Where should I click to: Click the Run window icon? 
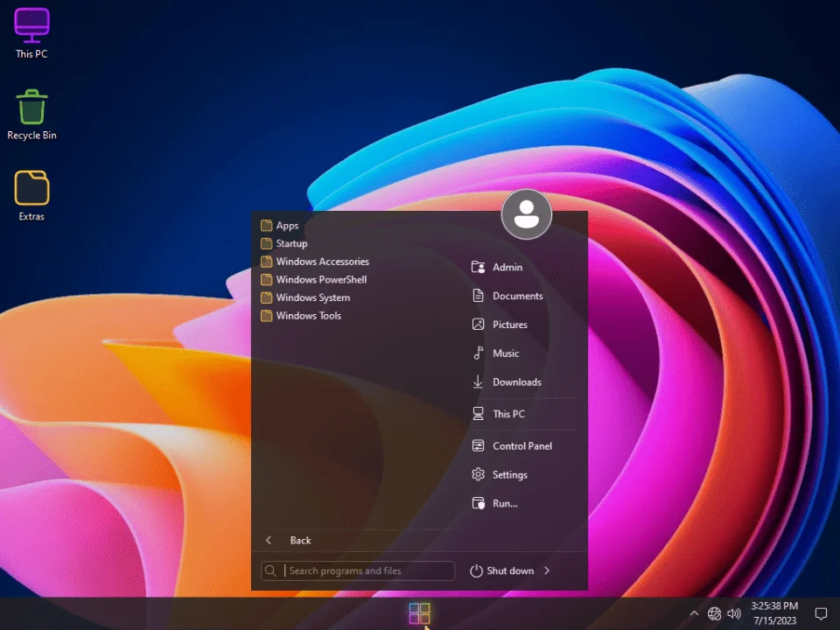pos(478,503)
